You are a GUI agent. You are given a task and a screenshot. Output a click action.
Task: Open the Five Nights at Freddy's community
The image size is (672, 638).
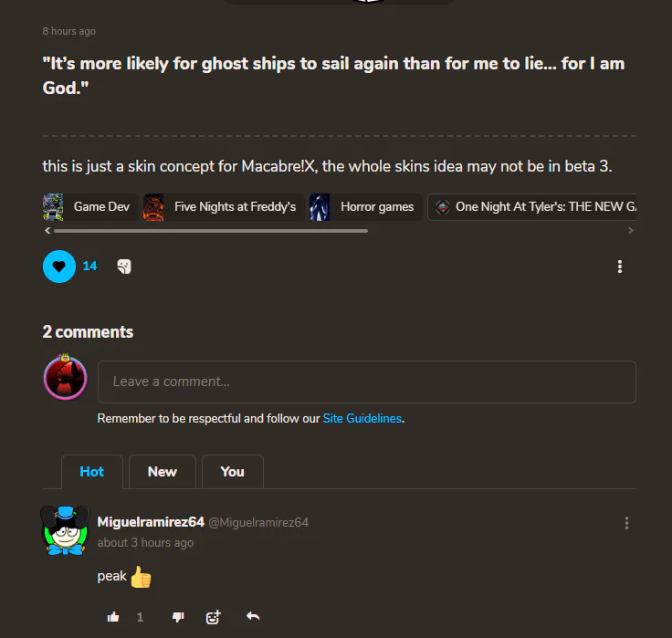(x=224, y=207)
